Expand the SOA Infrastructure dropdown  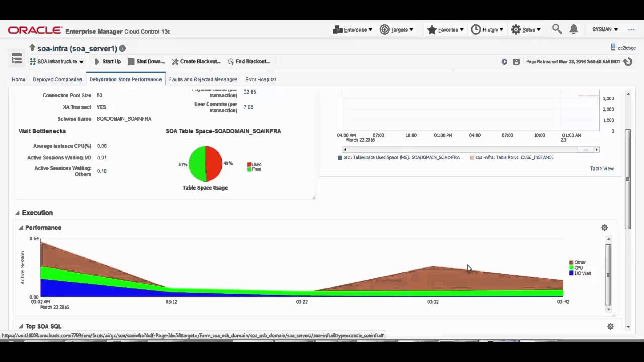click(56, 61)
